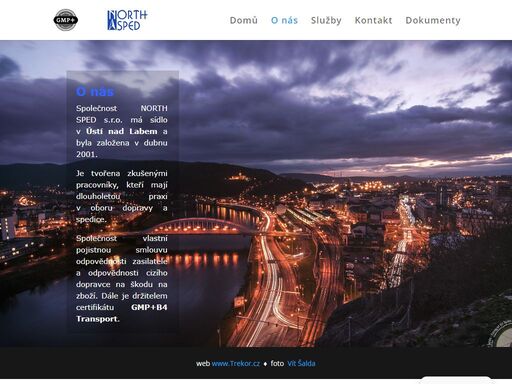Screen dimensions: 512x384
Task: Click the paragraph mentioning dubnu 2001
Action: pos(122,131)
